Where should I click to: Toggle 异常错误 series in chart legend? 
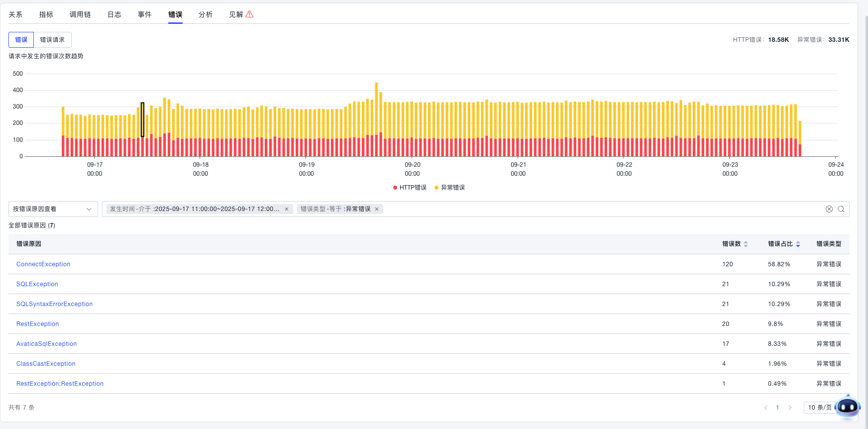click(450, 188)
